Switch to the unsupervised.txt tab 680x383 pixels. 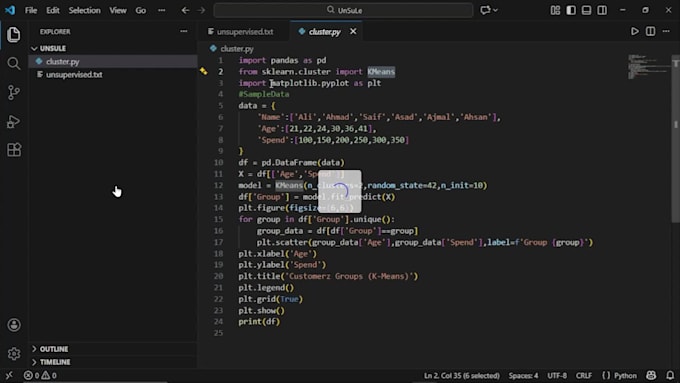(241, 32)
